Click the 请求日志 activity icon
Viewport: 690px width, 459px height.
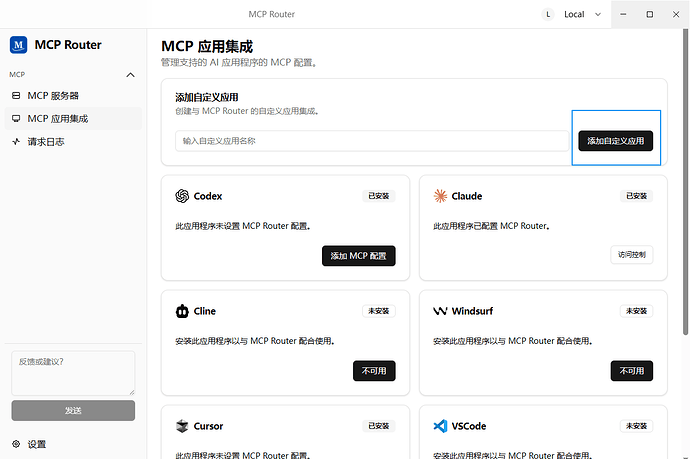[16, 142]
